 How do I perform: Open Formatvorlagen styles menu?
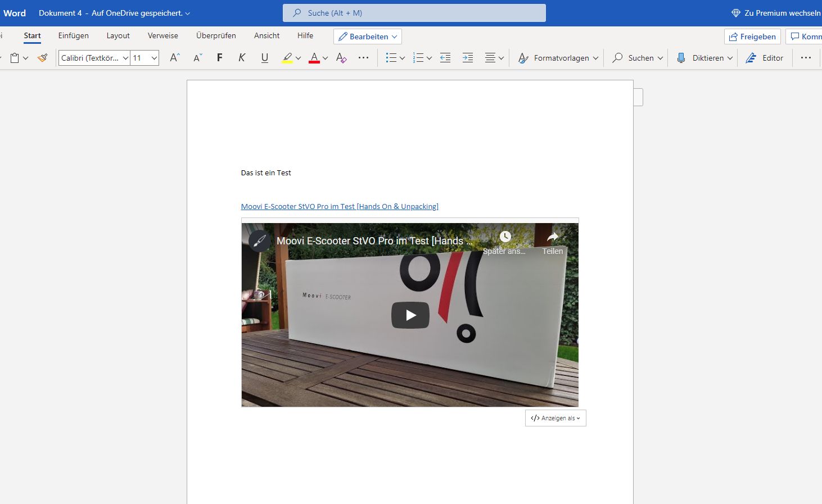pos(558,58)
